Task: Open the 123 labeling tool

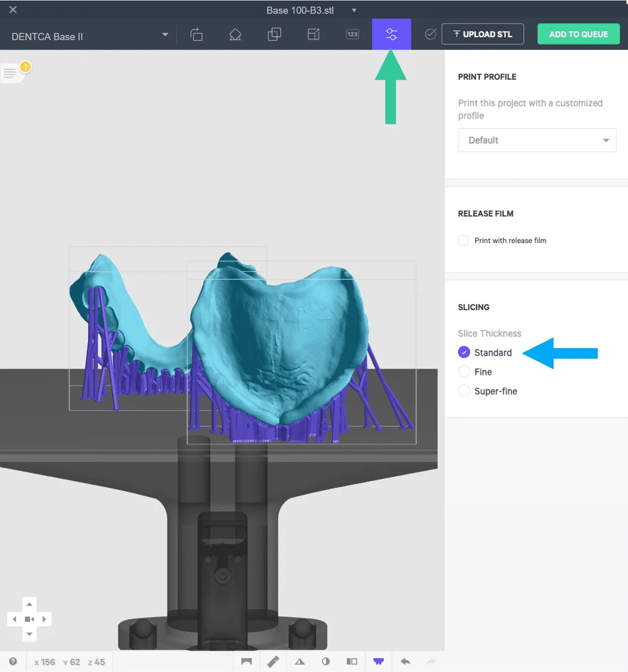Action: (352, 35)
